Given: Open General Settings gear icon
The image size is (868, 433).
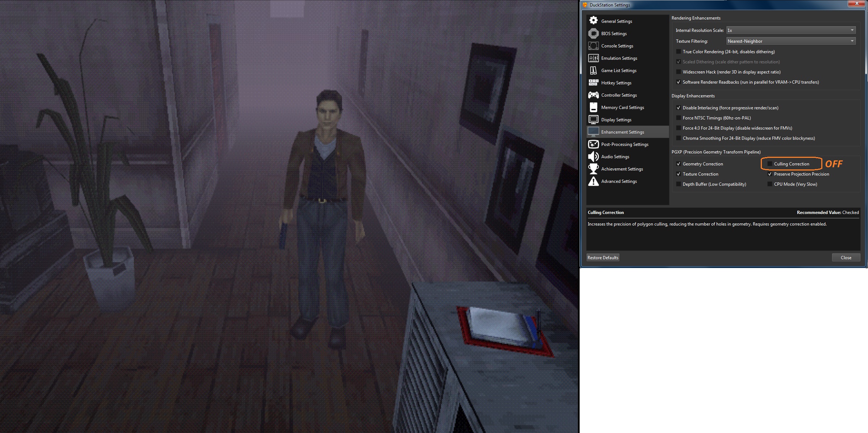Looking at the screenshot, I should [x=593, y=21].
